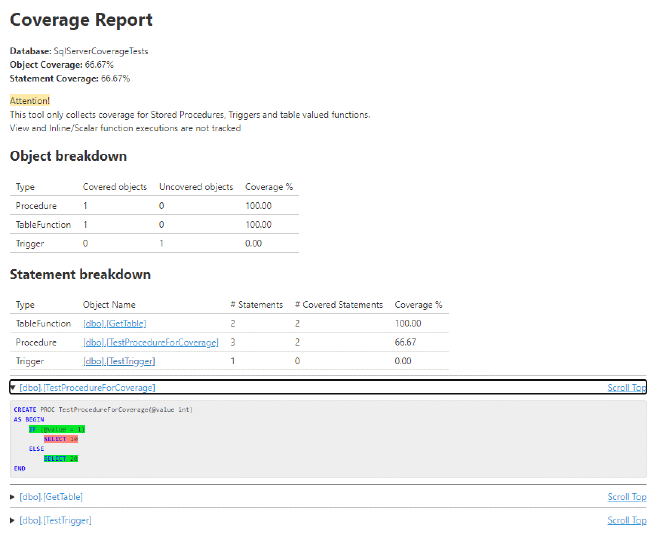Image resolution: width=660 pixels, height=543 pixels.
Task: Click the # Covered Statements column header
Action: click(x=339, y=305)
